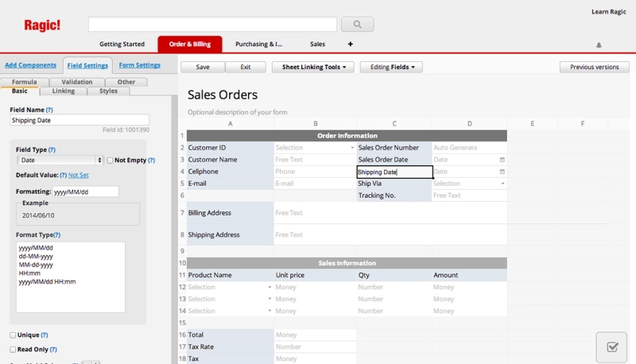The height and width of the screenshot is (364, 636).
Task: Open the Field Type Date dropdown
Action: pyautogui.click(x=60, y=160)
